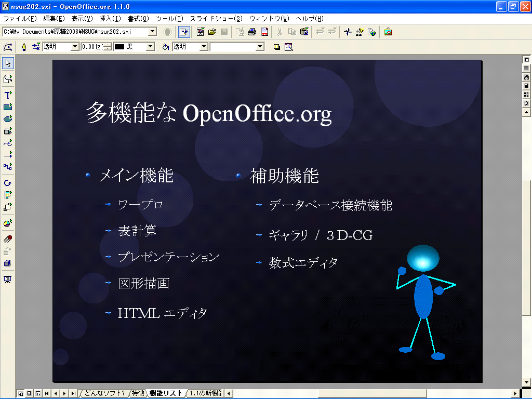Select the Curve drawing tool
Viewport: 532px width, 399px height.
pyautogui.click(x=8, y=142)
